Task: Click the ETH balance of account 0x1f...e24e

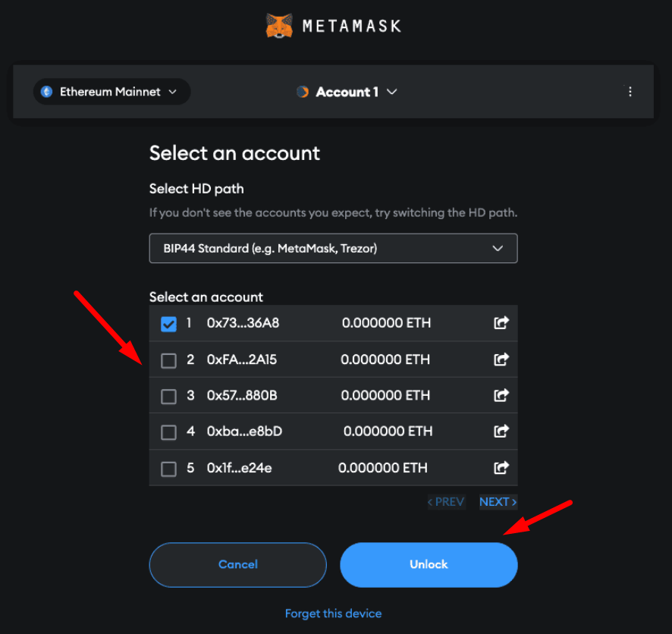Action: click(x=383, y=467)
